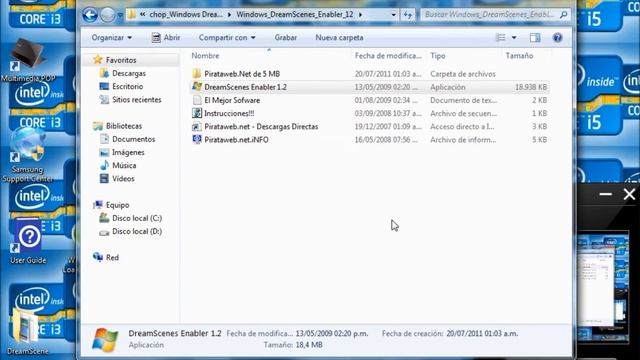
Task: Click Abrir in the toolbar
Action: 166,38
